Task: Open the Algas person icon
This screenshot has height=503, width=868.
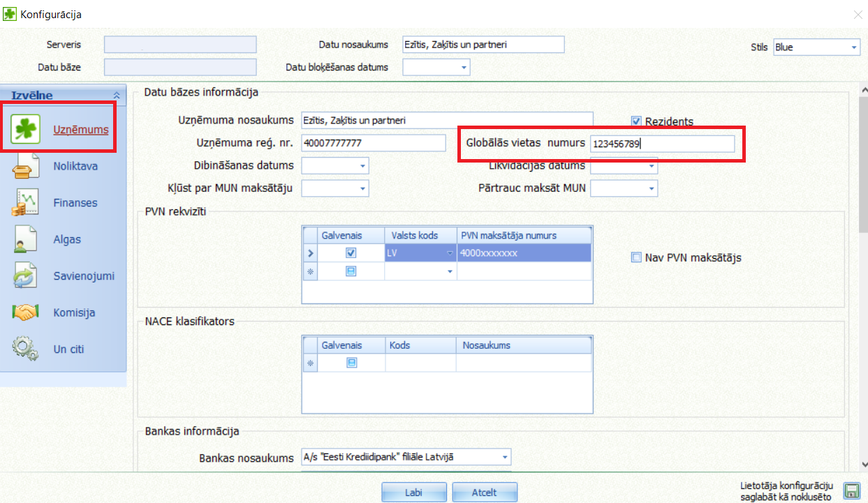Action: click(x=26, y=239)
